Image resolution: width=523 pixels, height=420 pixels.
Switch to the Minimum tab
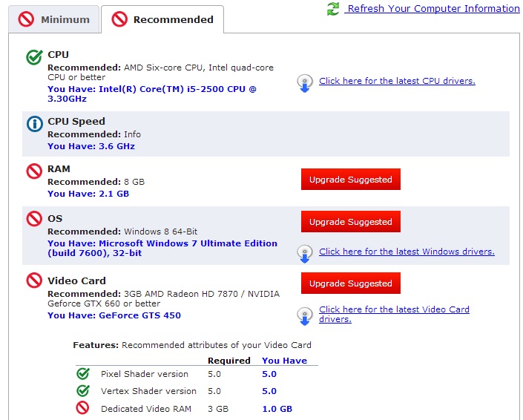tap(53, 19)
